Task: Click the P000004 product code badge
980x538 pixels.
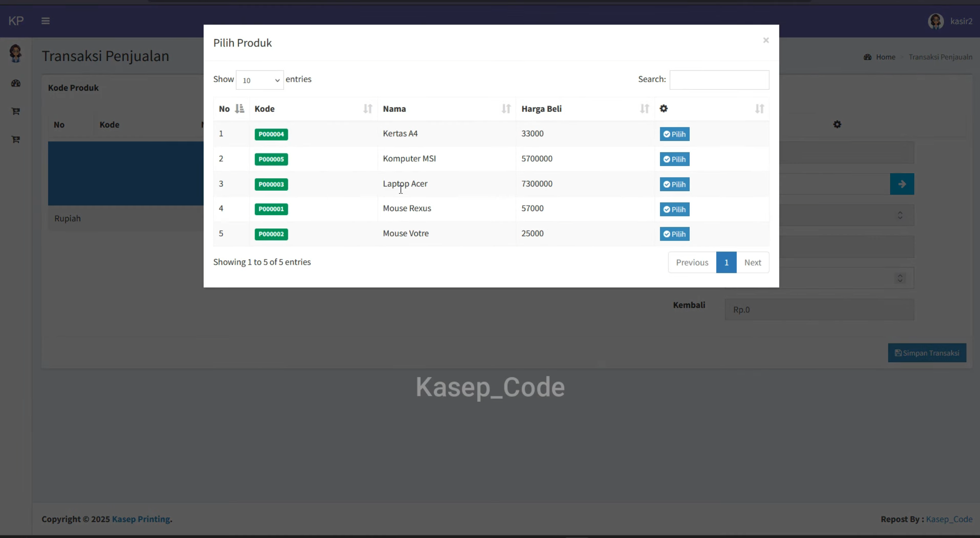Action: coord(271,134)
